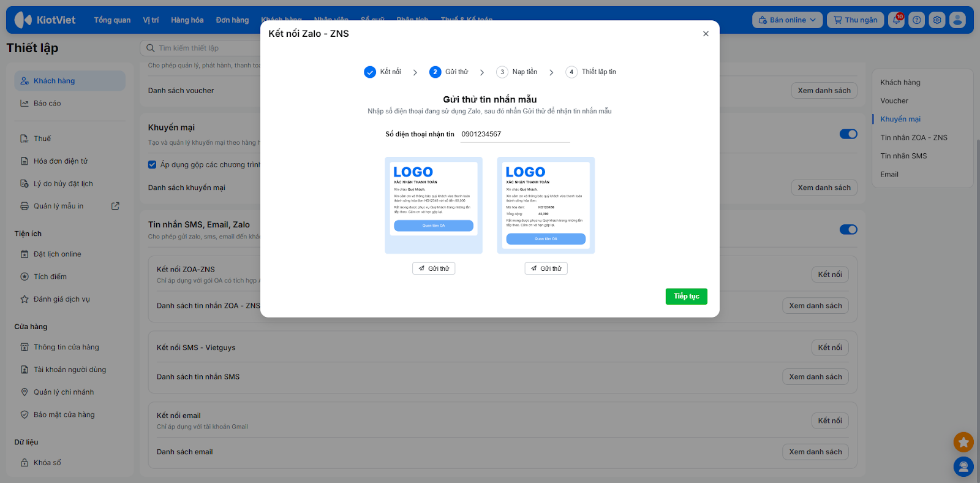Viewport: 980px width, 483px height.
Task: Jump to Tin nhắn ZOA - ZNS section
Action: (x=914, y=137)
